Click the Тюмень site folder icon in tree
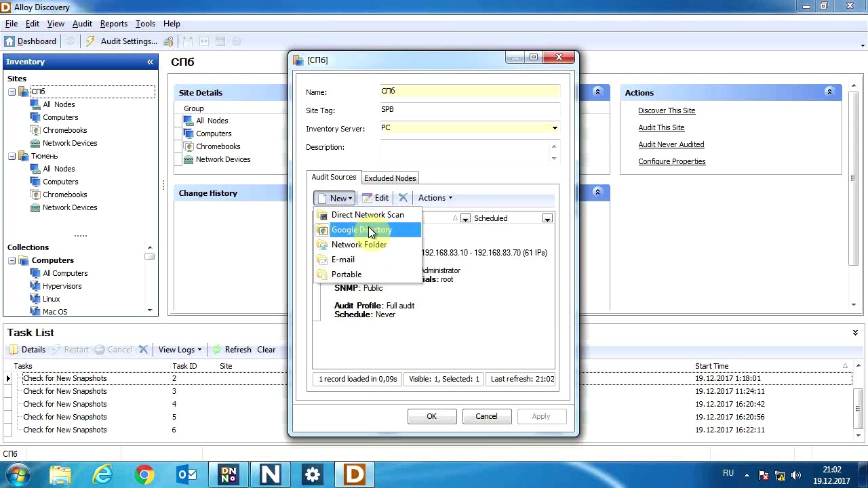Screen dimensions: 868x488 [x=24, y=156]
